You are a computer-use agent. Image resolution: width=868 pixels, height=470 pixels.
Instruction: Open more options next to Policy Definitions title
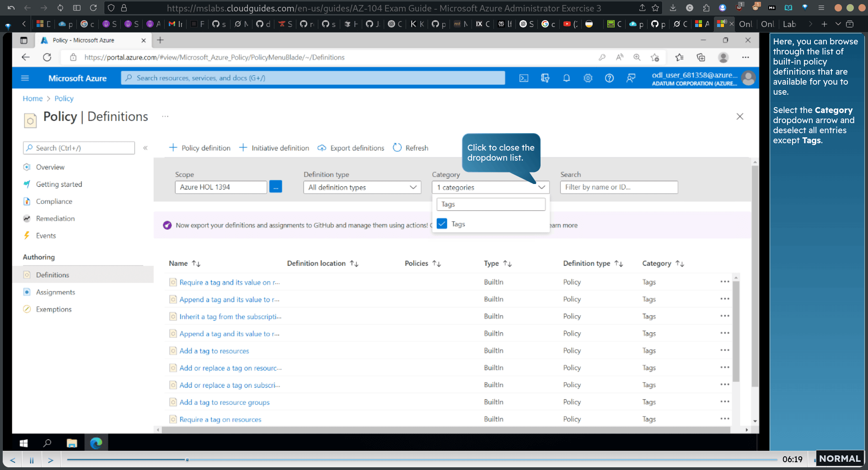165,117
